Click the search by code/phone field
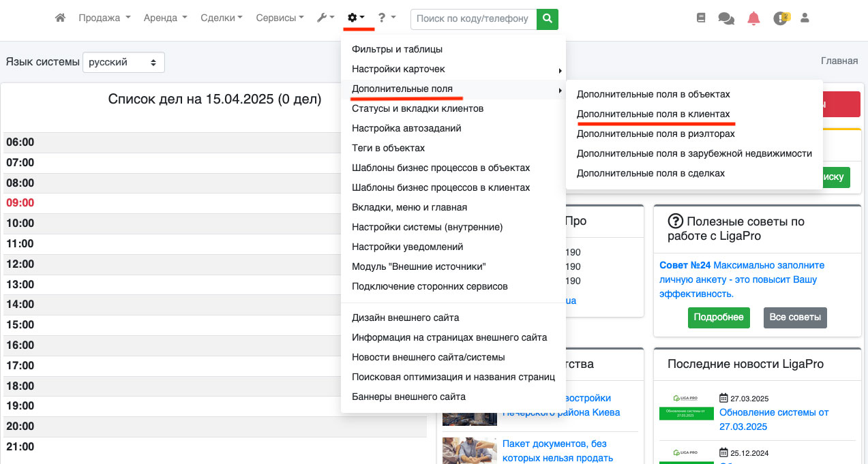 (x=473, y=19)
